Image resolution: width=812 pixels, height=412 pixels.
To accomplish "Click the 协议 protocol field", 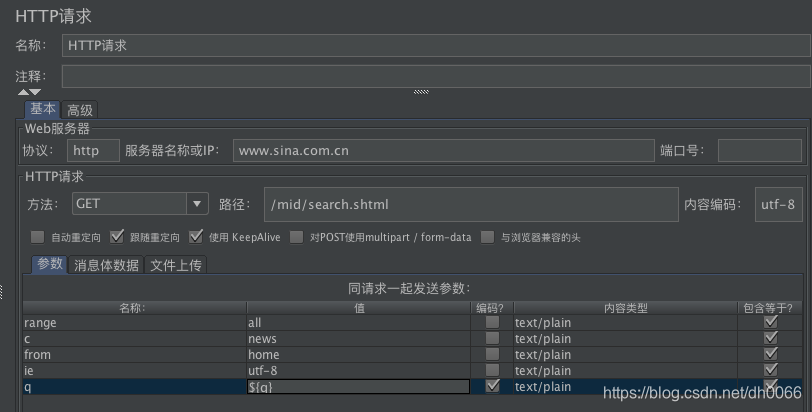I will tap(93, 151).
